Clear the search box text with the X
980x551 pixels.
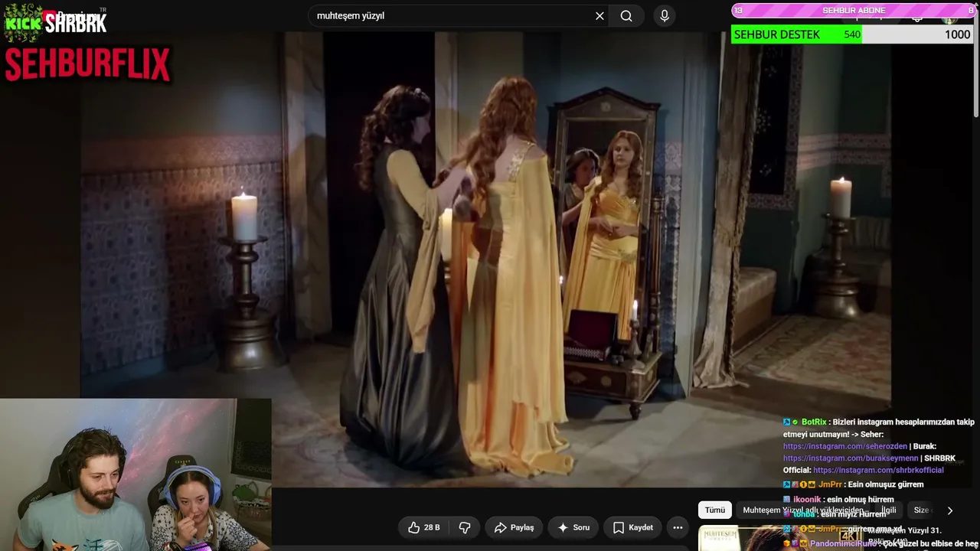pyautogui.click(x=599, y=16)
